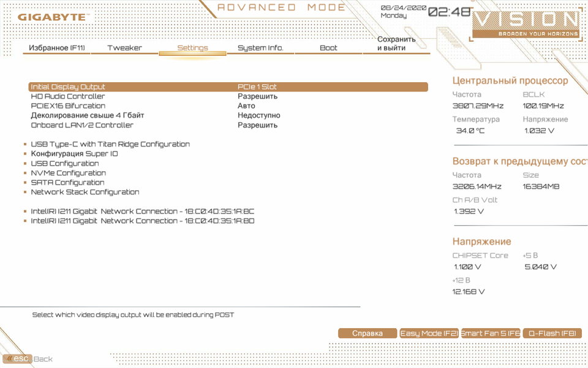Select Onboard LAN1/2 Controller setting
The width and height of the screenshot is (588, 368).
pyautogui.click(x=82, y=125)
